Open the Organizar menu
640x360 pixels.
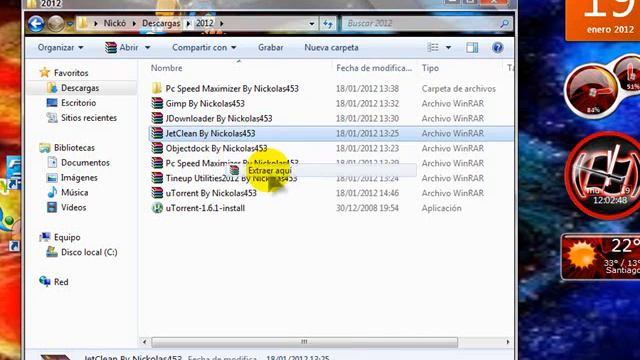pos(60,48)
